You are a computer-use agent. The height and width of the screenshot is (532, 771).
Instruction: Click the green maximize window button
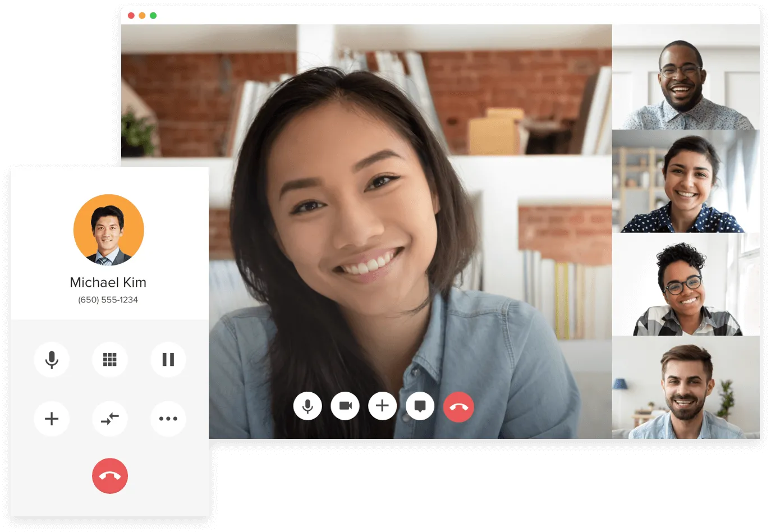153,16
